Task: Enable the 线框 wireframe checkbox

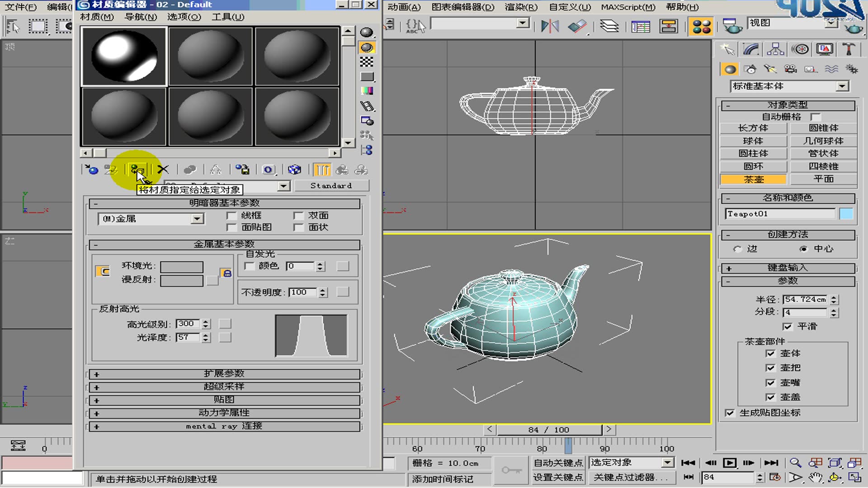Action: coord(232,216)
